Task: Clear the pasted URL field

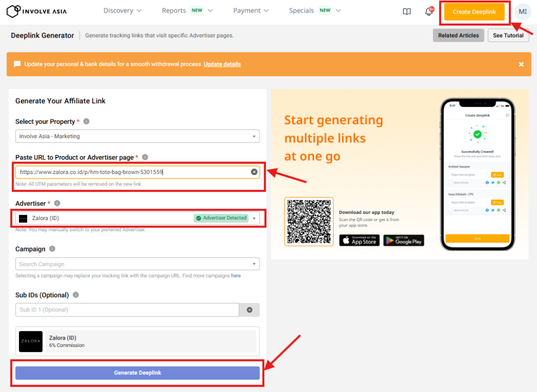Action: click(x=254, y=172)
